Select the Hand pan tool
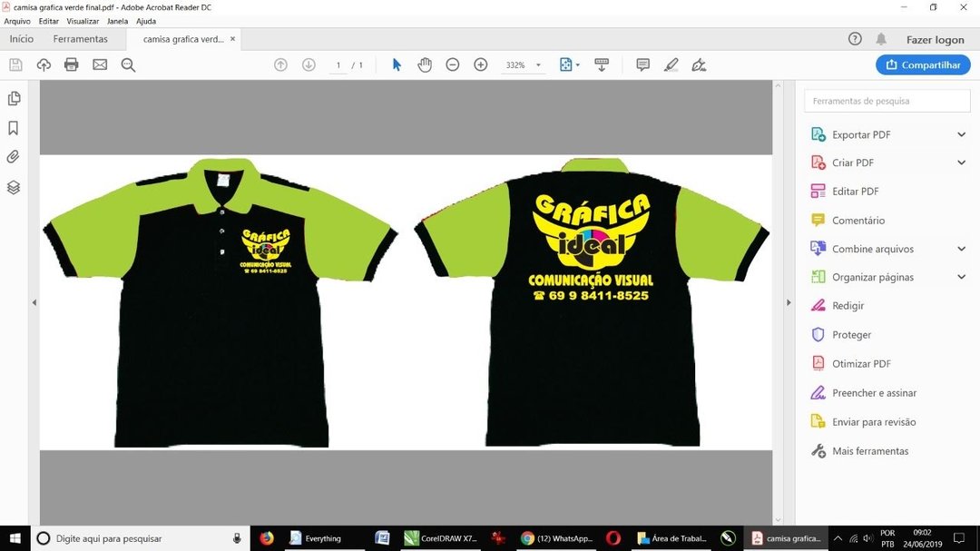Image resolution: width=980 pixels, height=551 pixels. click(425, 64)
